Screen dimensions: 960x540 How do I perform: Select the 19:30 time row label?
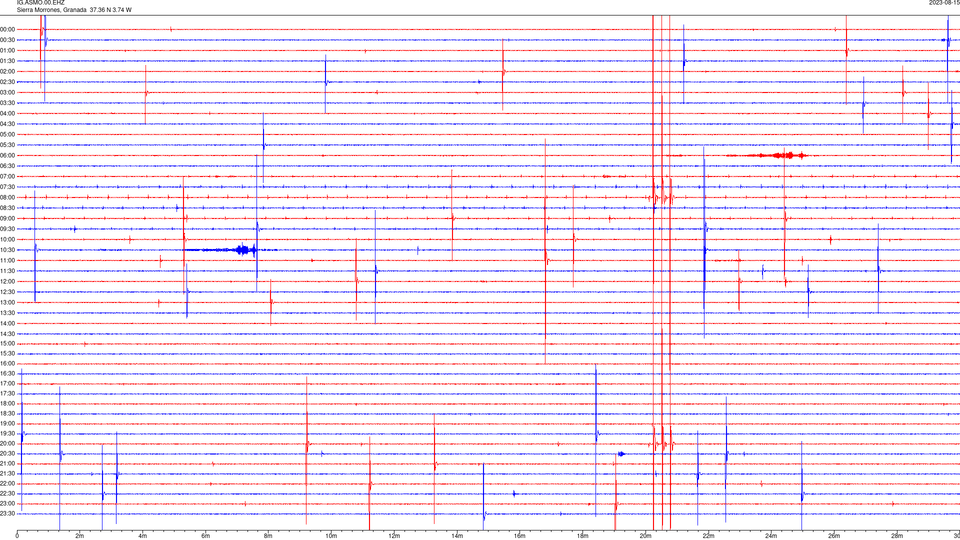click(7, 433)
